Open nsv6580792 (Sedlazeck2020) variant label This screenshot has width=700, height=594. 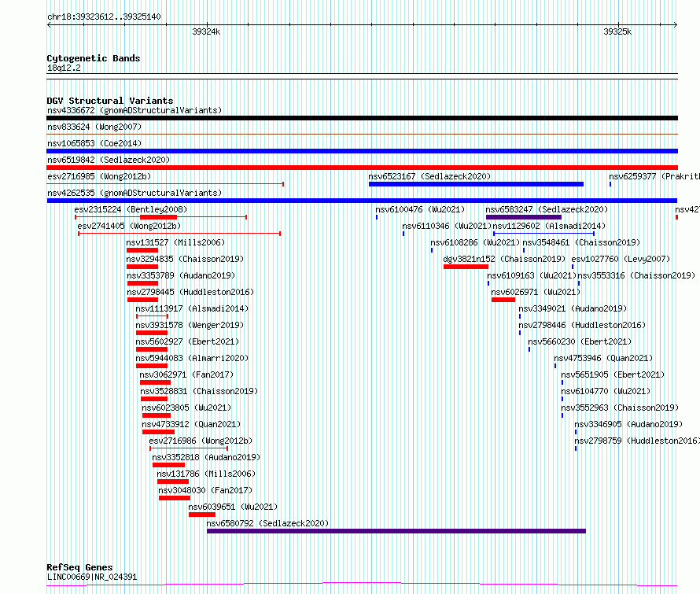267,523
